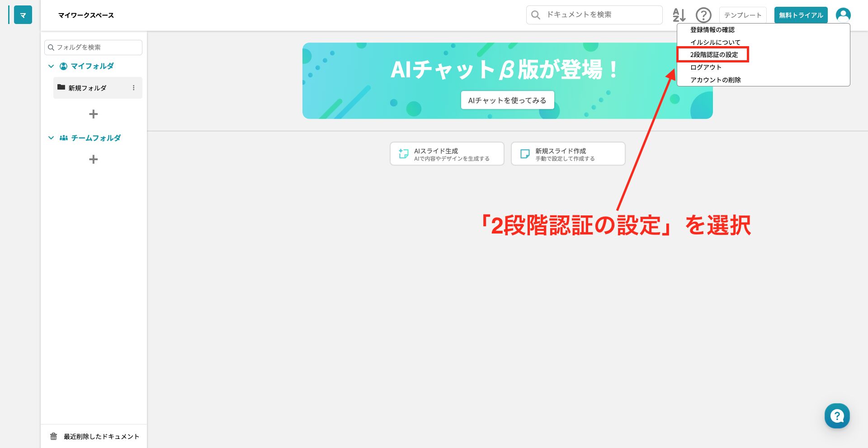Select the AIスライド生成 generation icon
Image resolution: width=868 pixels, height=448 pixels.
point(404,153)
